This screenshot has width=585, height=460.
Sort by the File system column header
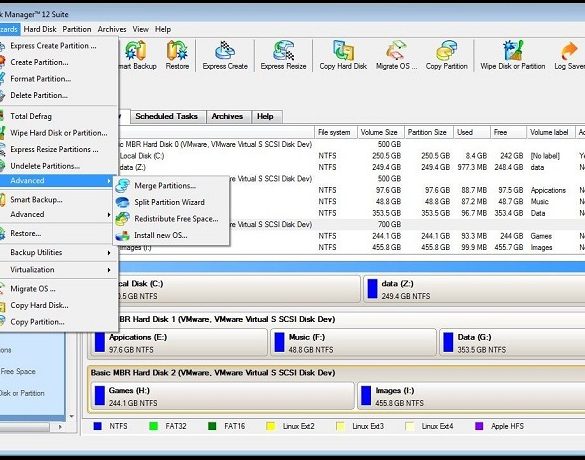point(336,132)
